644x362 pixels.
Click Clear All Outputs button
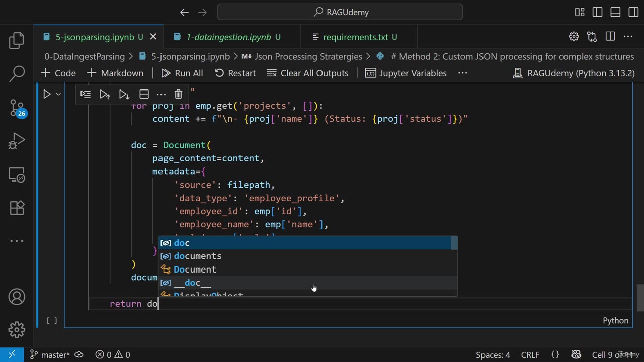[307, 73]
